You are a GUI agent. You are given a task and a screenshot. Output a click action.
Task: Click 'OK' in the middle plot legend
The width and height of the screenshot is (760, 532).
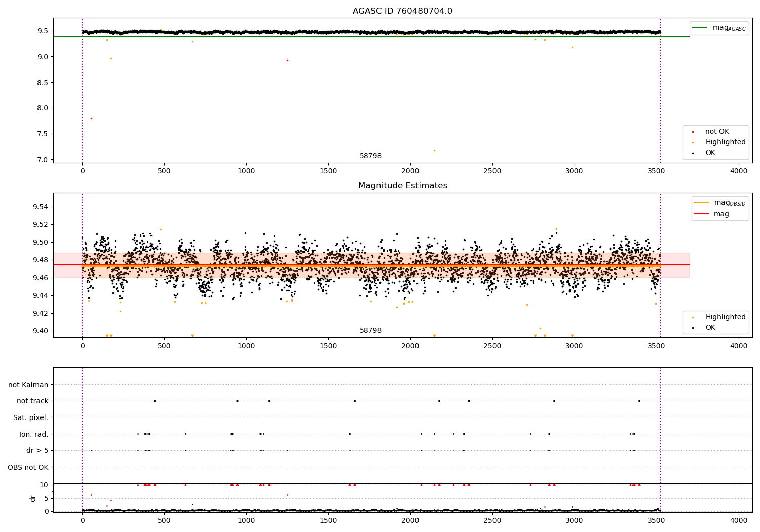(x=710, y=328)
